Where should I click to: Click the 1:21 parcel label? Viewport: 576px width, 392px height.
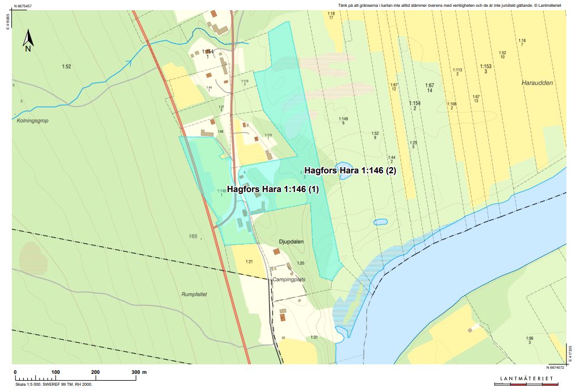tap(249, 261)
